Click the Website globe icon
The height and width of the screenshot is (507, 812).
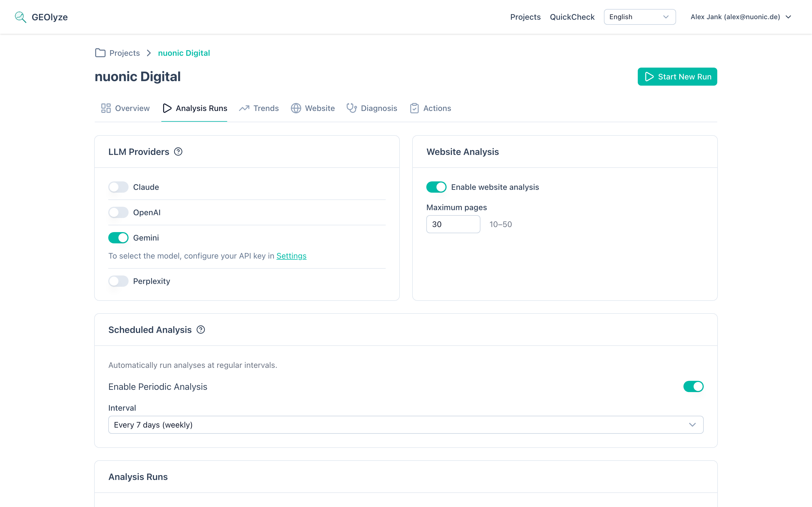pos(295,108)
